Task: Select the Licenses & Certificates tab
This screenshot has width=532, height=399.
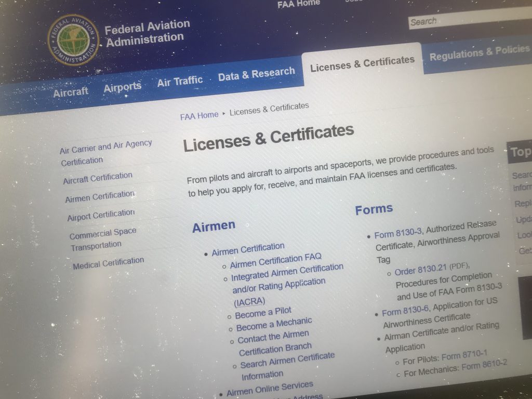Action: [x=362, y=63]
